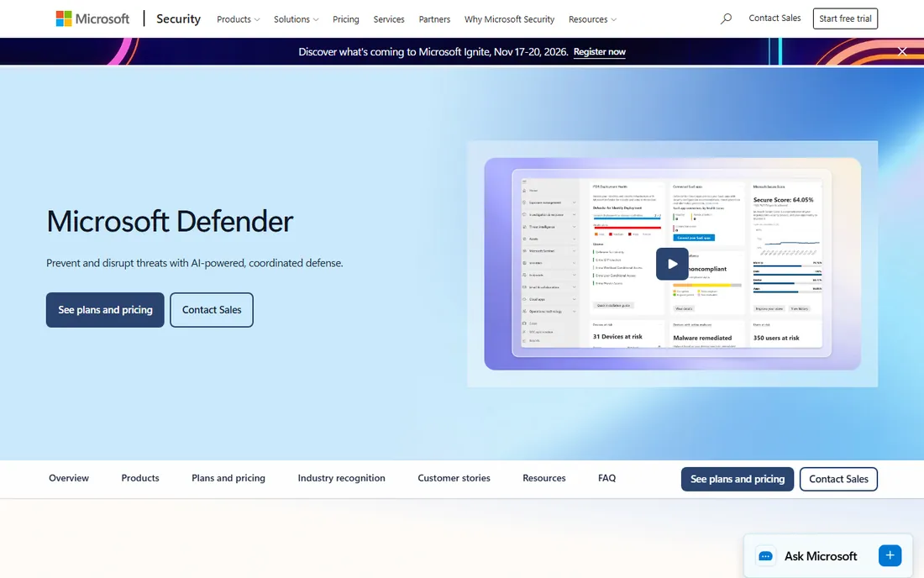Open the Customer stories tab

454,478
